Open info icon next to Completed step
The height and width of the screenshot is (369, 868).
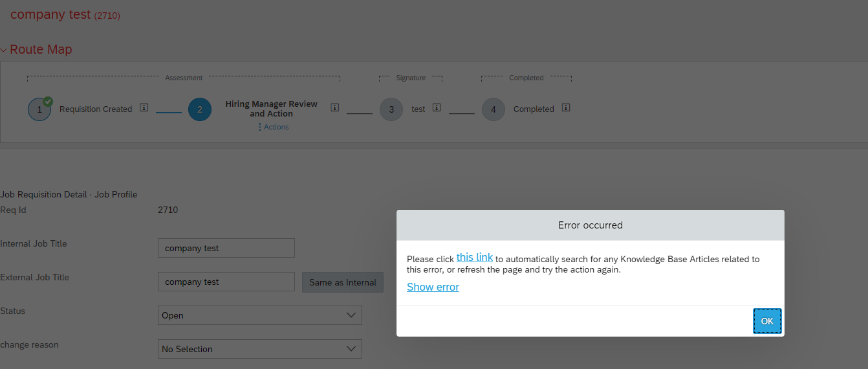tap(566, 108)
